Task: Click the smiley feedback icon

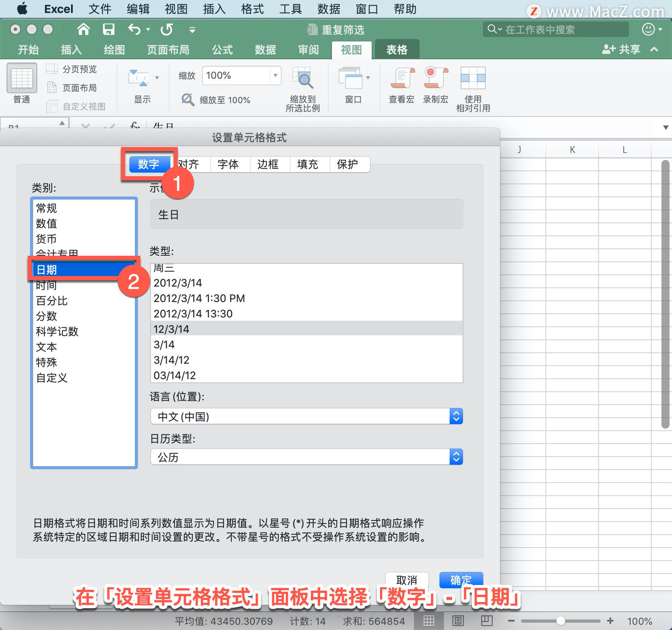Action: coord(648,29)
